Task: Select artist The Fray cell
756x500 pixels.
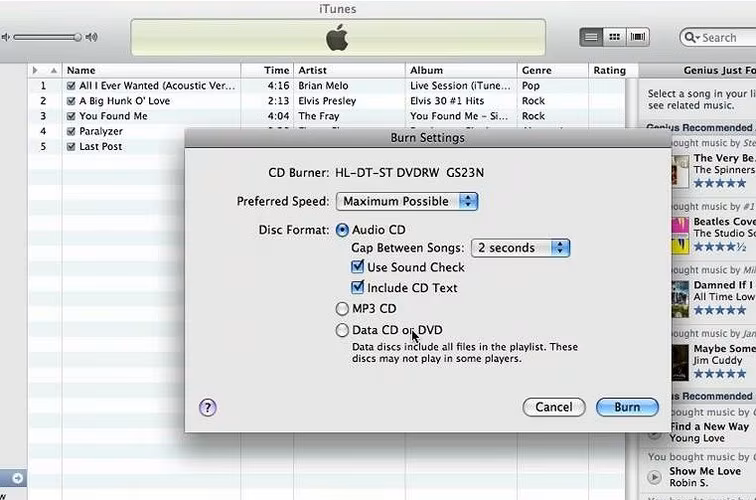Action: (319, 116)
